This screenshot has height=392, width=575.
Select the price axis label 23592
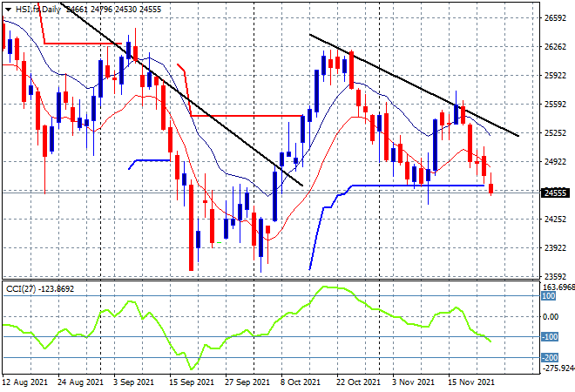click(555, 276)
